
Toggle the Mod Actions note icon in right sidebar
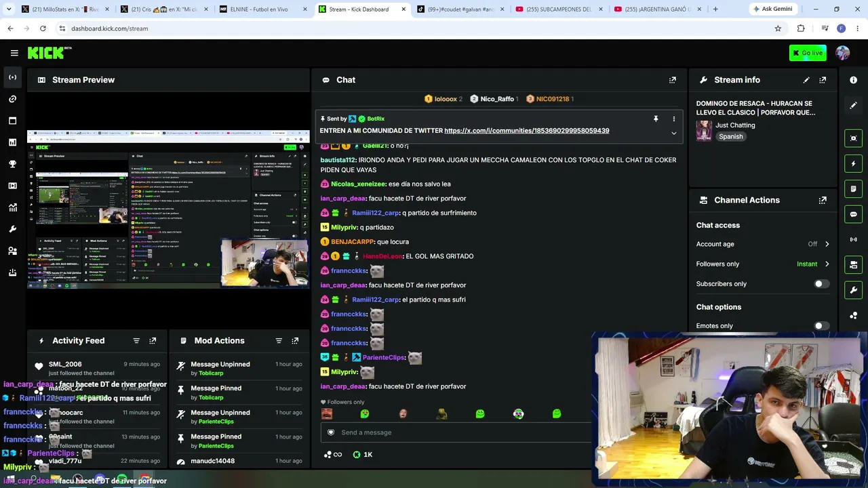853,188
